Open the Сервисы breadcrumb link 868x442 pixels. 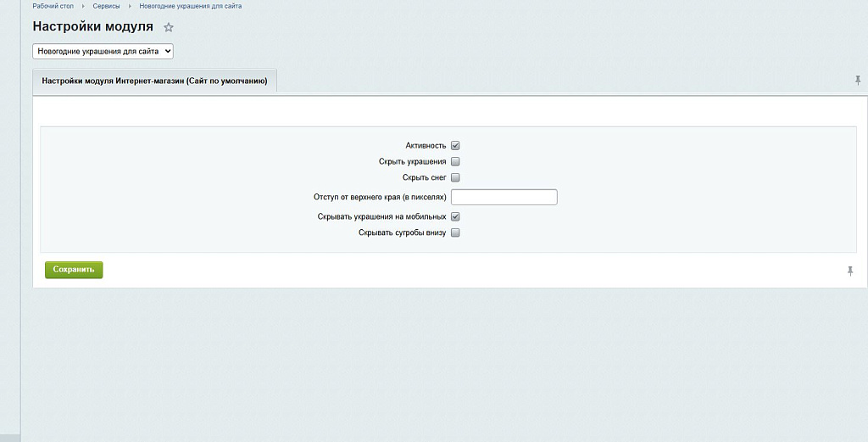106,7
